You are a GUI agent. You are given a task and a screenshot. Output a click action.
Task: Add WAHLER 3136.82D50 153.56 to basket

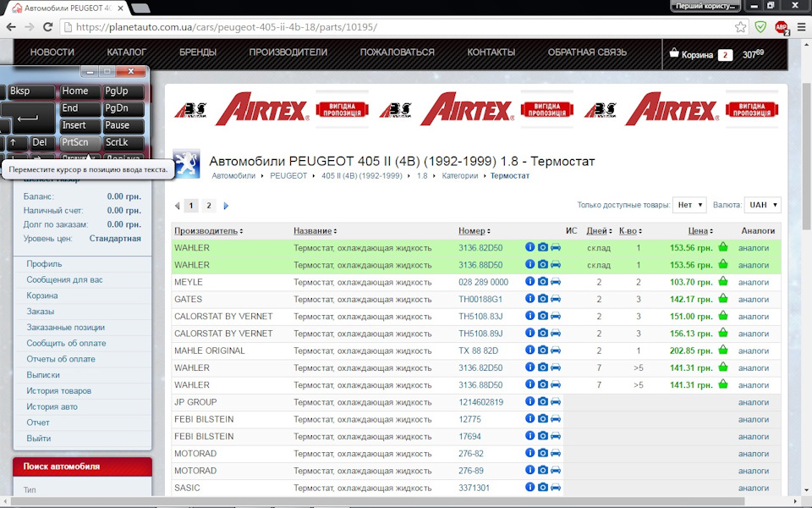tap(723, 247)
